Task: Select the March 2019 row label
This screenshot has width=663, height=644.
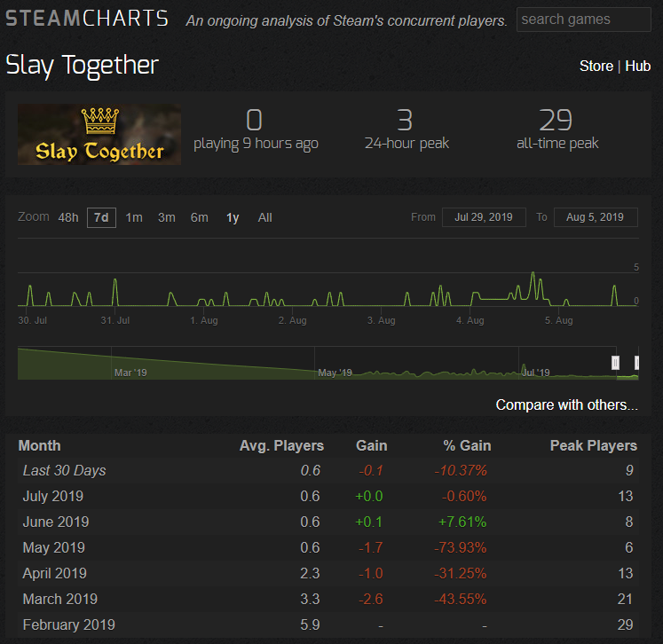Action: click(x=60, y=600)
